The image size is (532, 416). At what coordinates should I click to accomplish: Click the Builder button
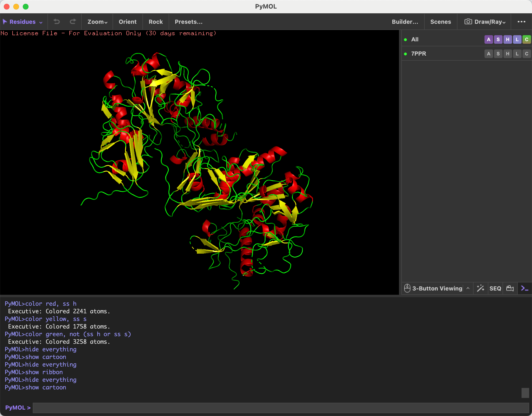tap(405, 22)
